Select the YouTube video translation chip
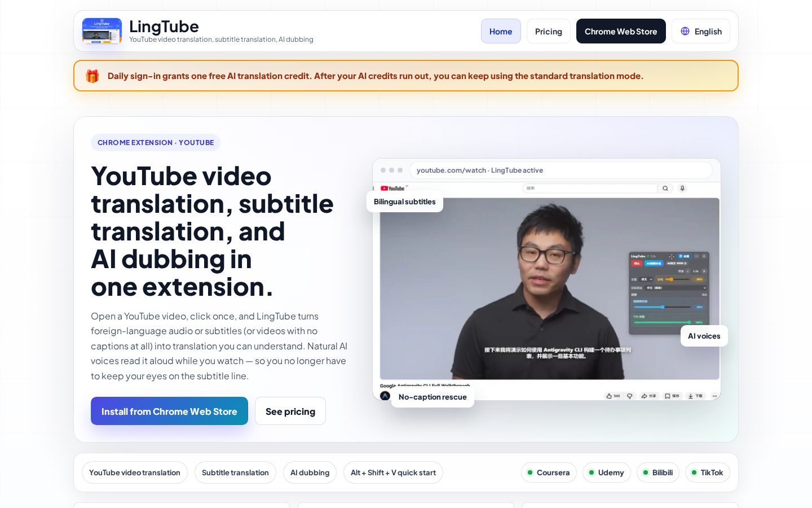Image resolution: width=812 pixels, height=508 pixels. click(135, 472)
